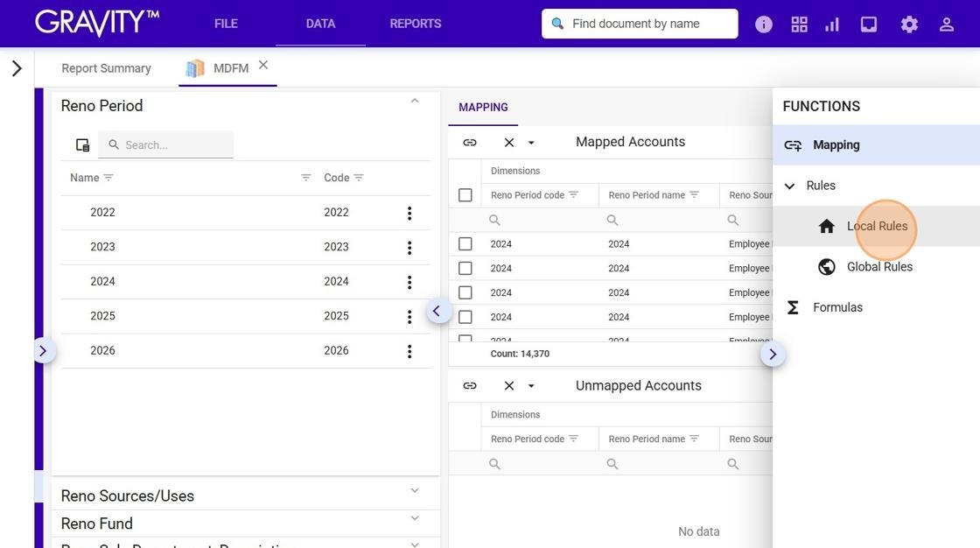Click the Count: 14,370 label

point(520,354)
